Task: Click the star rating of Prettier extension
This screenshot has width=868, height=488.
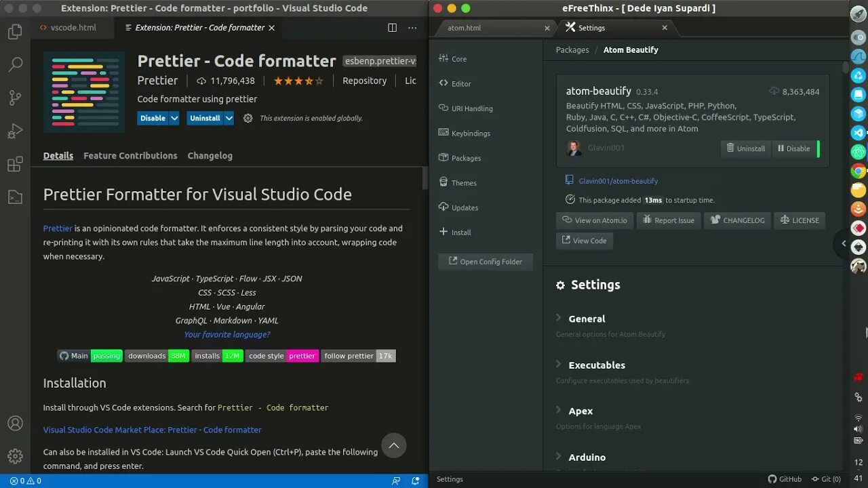Action: point(298,81)
